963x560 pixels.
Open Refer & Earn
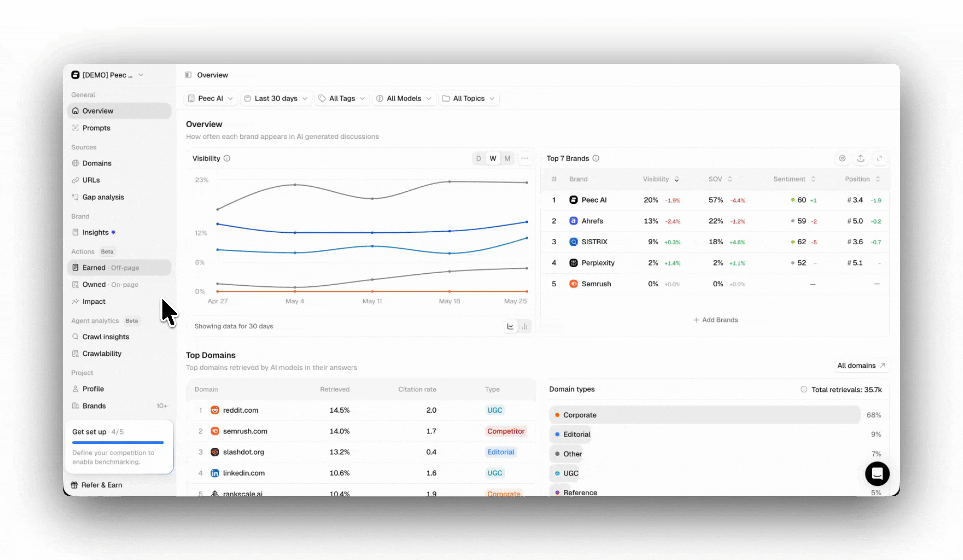(x=97, y=485)
